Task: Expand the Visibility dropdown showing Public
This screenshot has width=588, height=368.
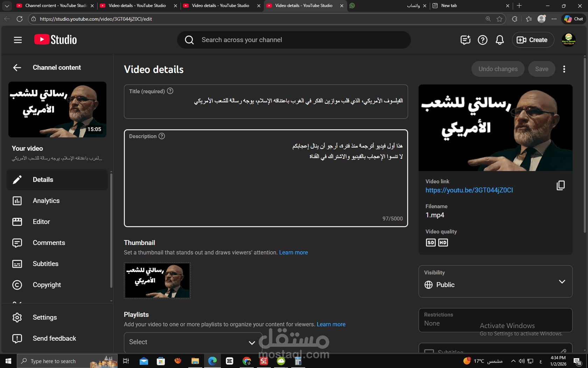Action: (x=562, y=281)
